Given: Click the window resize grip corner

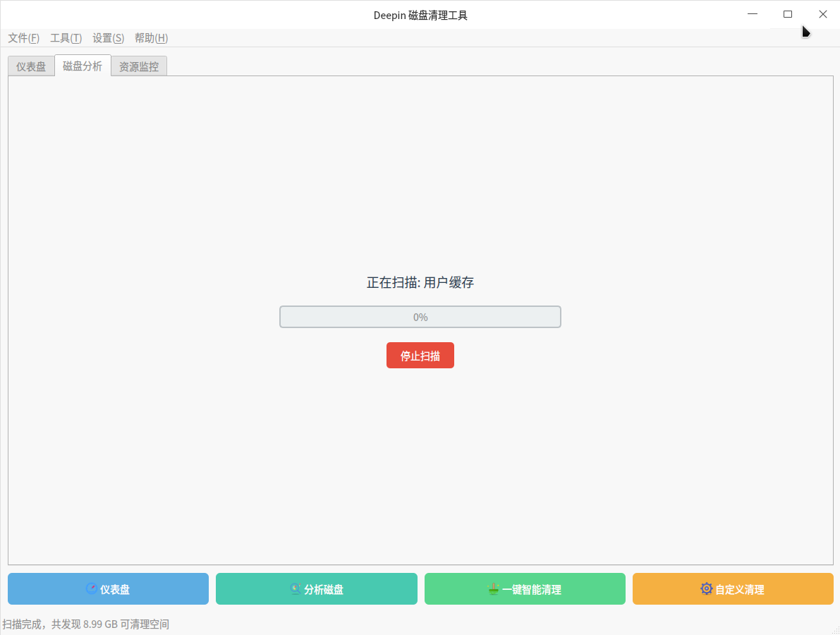Looking at the screenshot, I should click(836, 631).
